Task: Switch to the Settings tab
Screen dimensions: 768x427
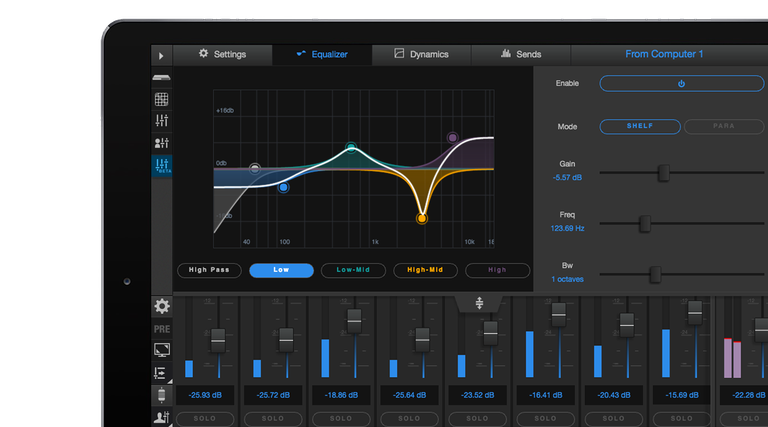Action: pos(221,54)
